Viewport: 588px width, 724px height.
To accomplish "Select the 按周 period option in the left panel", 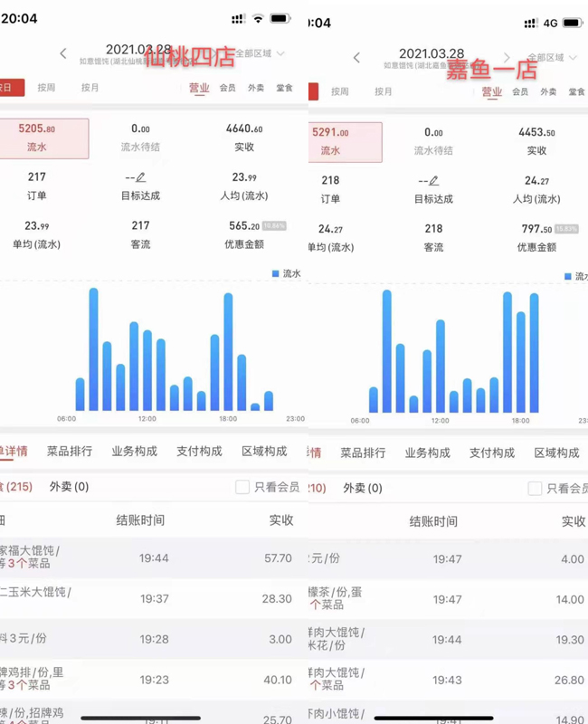I will tap(46, 88).
